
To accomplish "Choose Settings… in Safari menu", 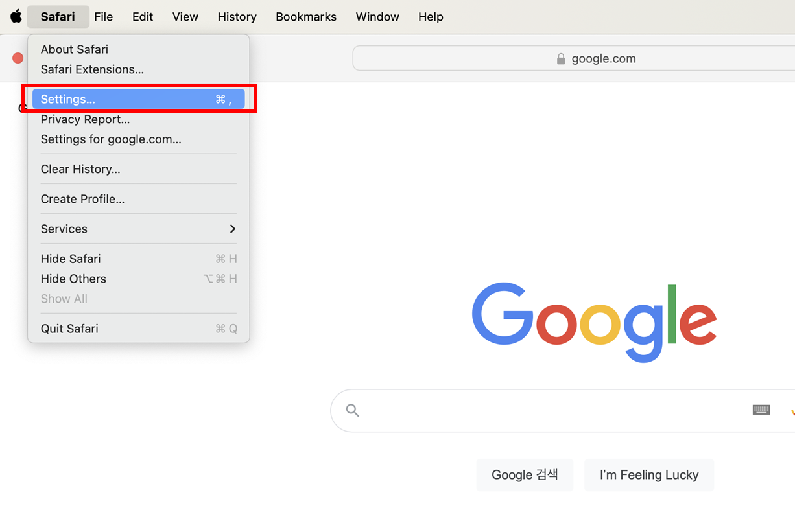I will 138,99.
